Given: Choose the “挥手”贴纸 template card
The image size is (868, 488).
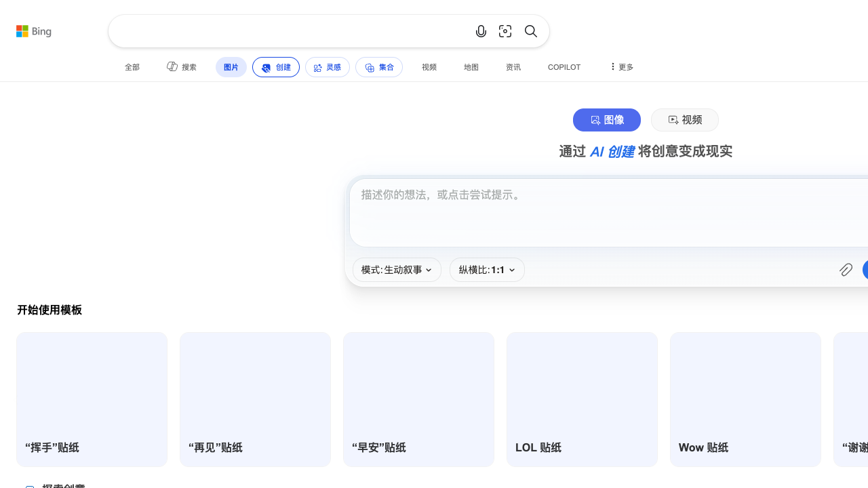Looking at the screenshot, I should tap(92, 399).
